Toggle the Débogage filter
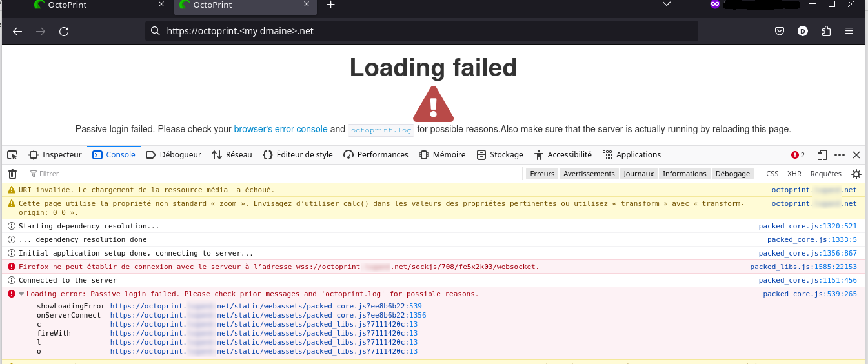 (x=732, y=174)
